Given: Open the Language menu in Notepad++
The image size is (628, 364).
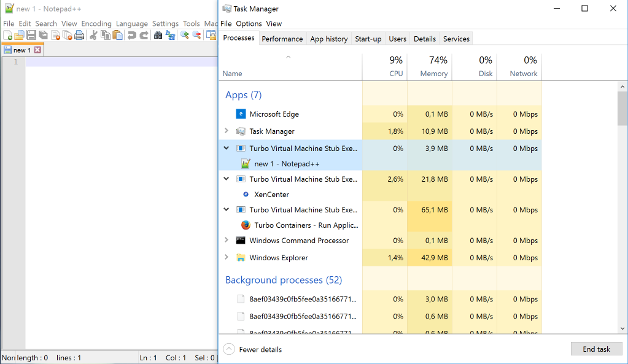Looking at the screenshot, I should pos(132,23).
